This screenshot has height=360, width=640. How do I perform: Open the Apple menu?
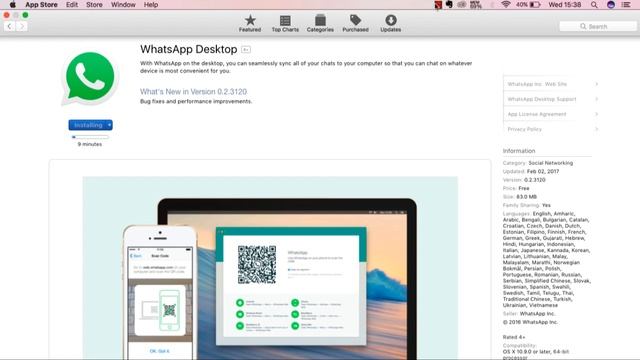pyautogui.click(x=13, y=5)
